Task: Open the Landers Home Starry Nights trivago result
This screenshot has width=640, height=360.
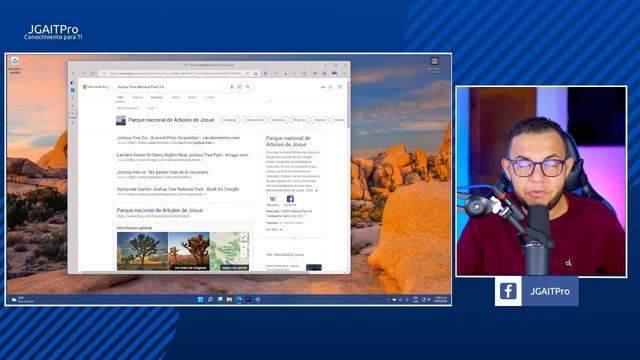Action: (182, 155)
